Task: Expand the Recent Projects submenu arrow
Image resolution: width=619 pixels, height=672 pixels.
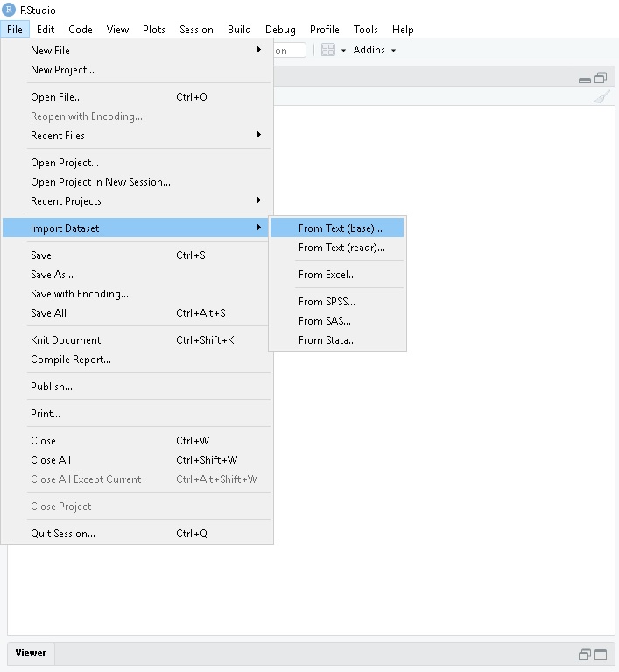Action: [x=258, y=200]
